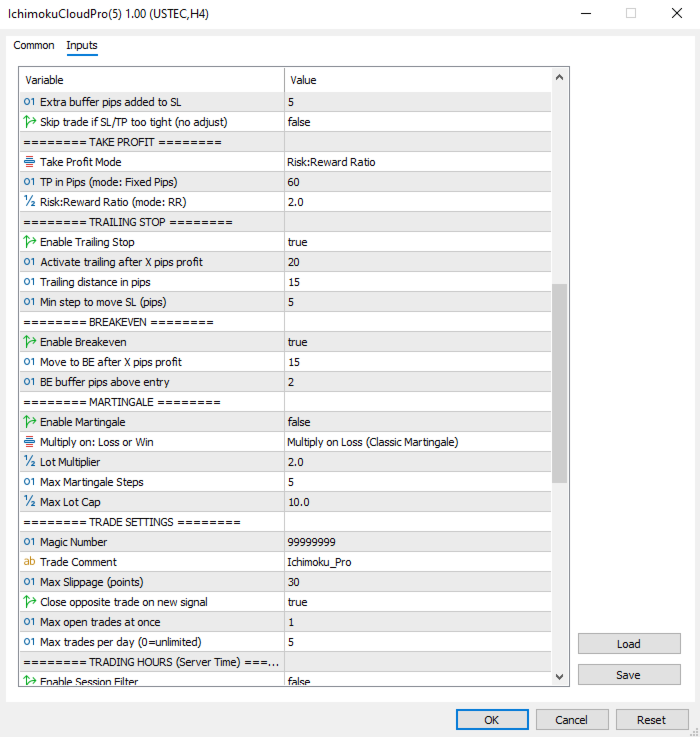Click the integer icon next to Magic Number

point(29,542)
